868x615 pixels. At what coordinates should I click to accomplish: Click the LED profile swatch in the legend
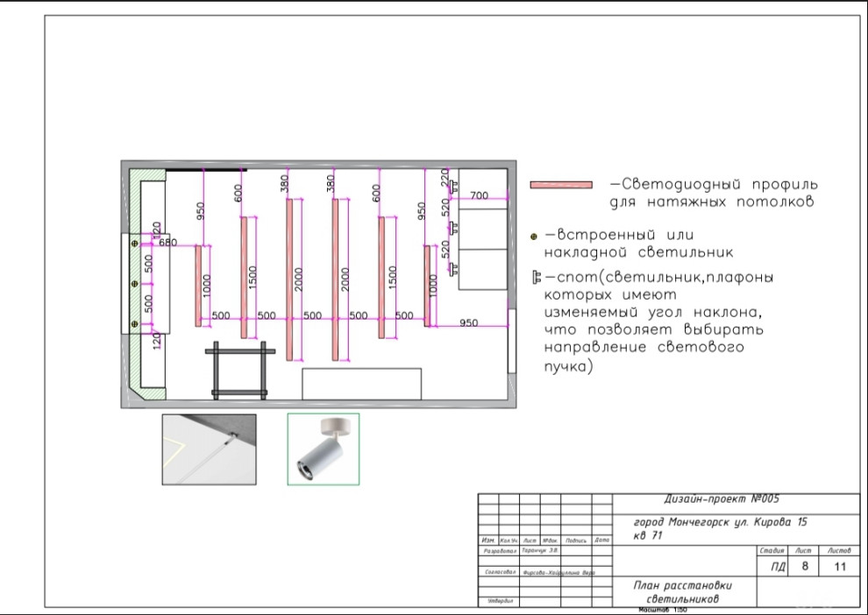point(561,185)
